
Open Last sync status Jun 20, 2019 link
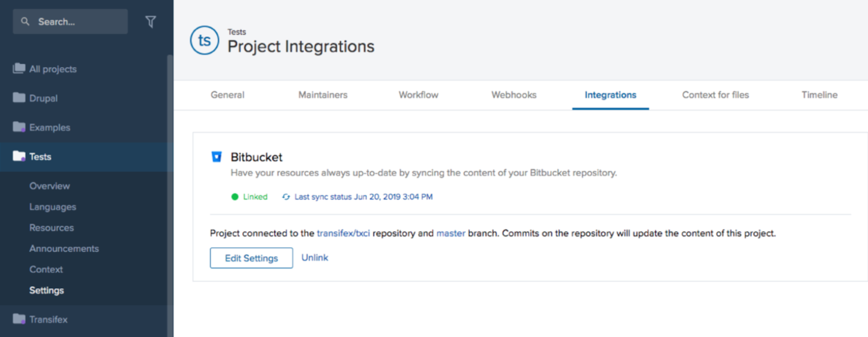363,197
